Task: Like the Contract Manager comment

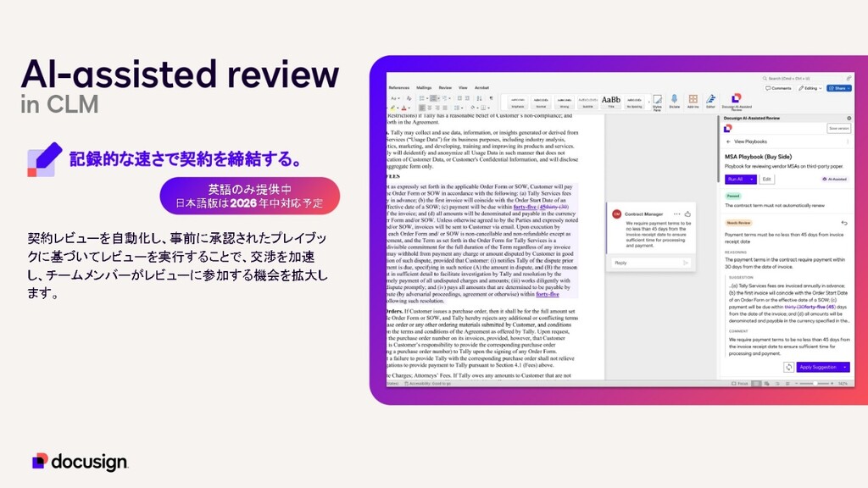Action: 687,213
